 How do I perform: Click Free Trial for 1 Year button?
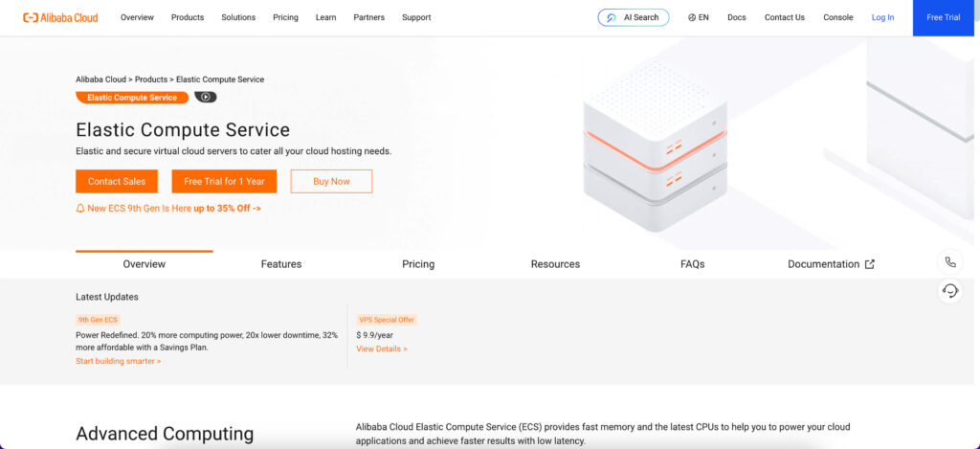tap(224, 181)
